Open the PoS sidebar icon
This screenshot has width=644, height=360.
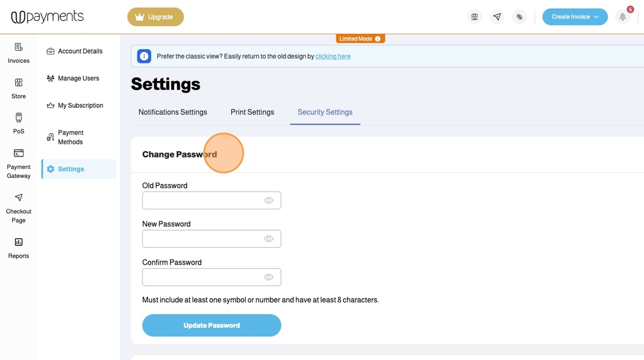18,123
